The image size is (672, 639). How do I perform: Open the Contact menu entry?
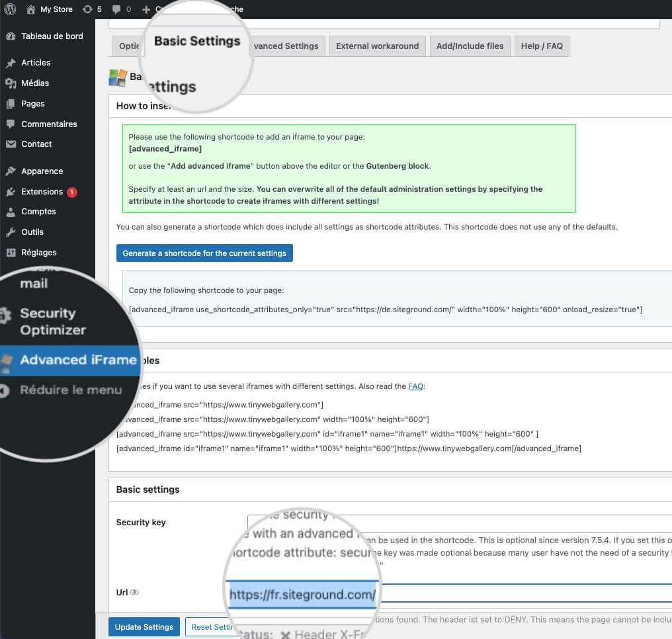tap(36, 144)
